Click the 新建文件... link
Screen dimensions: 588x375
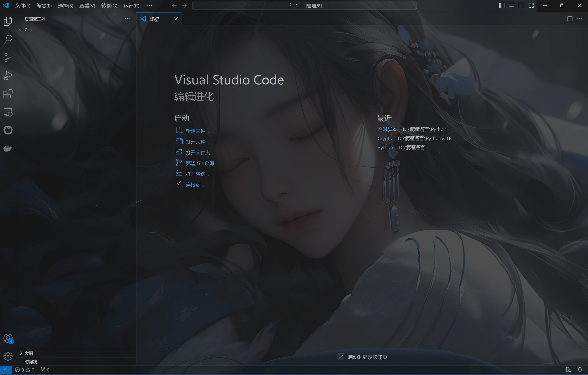click(x=197, y=131)
